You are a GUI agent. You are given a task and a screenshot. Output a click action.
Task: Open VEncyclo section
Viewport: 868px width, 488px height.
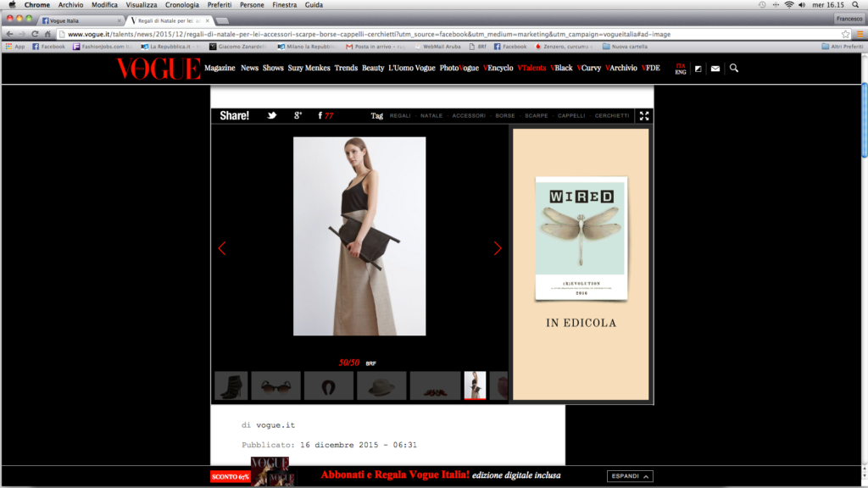pos(498,68)
